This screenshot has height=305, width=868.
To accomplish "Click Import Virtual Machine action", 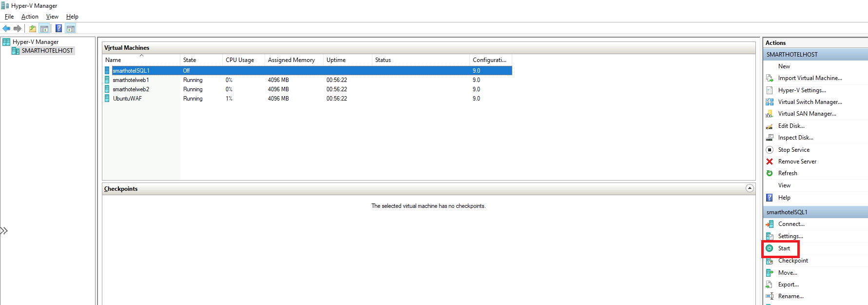I will point(810,78).
